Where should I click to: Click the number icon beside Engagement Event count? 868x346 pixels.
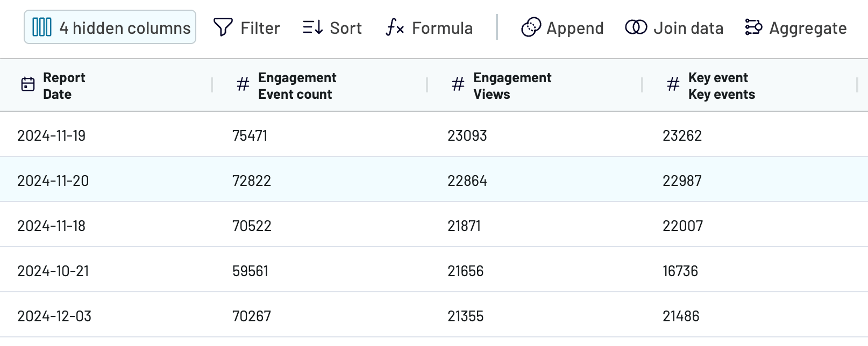243,84
